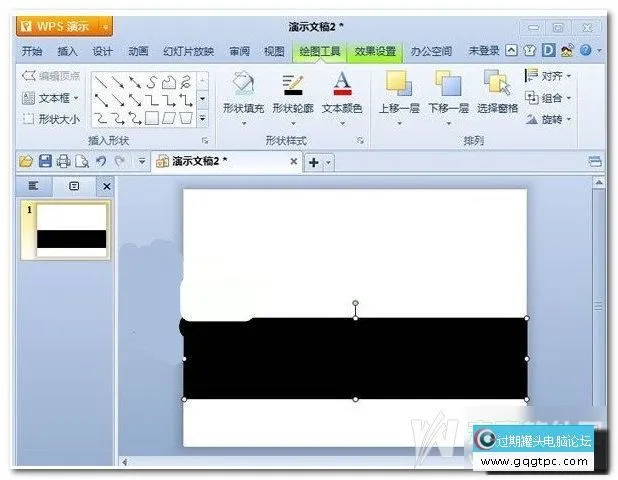Click the 形状轮廓 pen icon
This screenshot has height=480, width=618.
coord(293,84)
